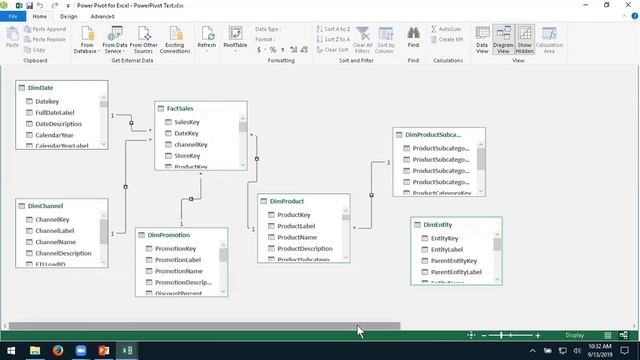Switch to the Design tab
The image size is (640, 360).
click(69, 16)
